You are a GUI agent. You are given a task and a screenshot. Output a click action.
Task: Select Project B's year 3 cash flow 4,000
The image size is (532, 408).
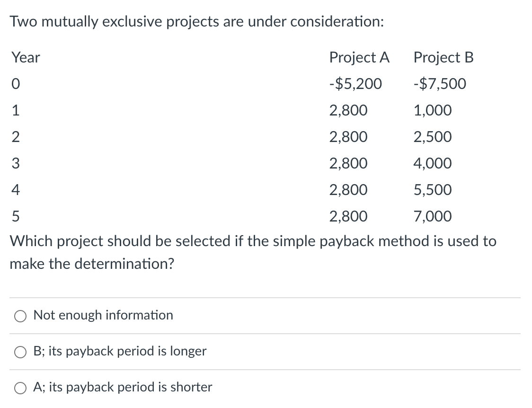pos(432,163)
